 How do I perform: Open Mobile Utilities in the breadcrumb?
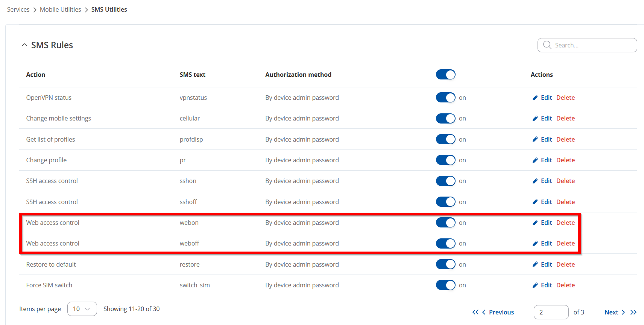(61, 9)
